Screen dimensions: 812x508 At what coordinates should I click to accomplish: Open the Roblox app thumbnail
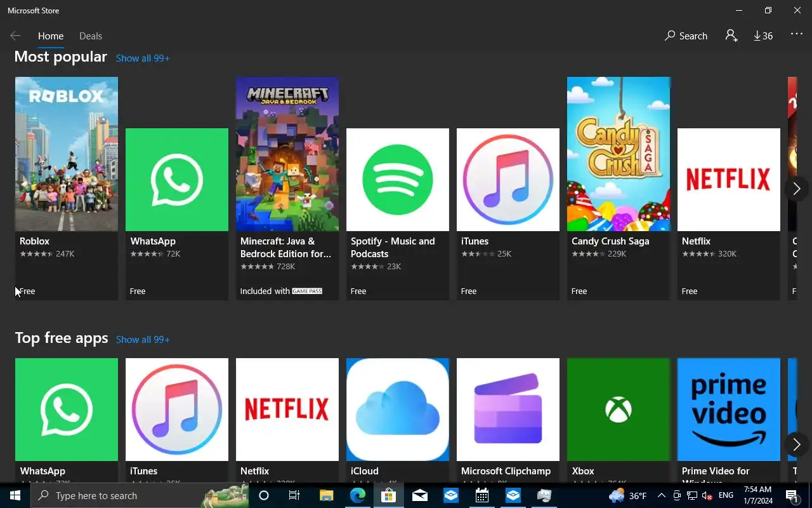tap(67, 154)
